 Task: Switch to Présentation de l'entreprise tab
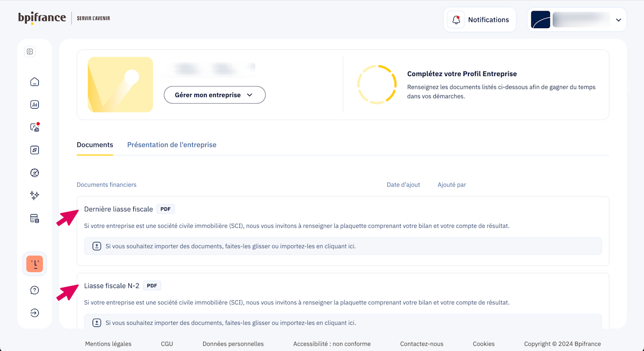click(172, 145)
